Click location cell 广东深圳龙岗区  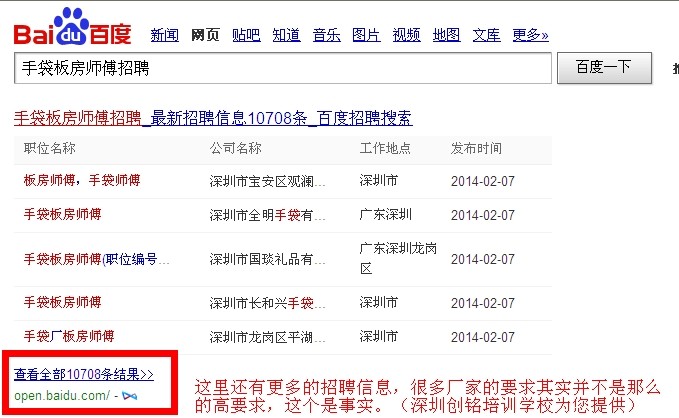(398, 259)
